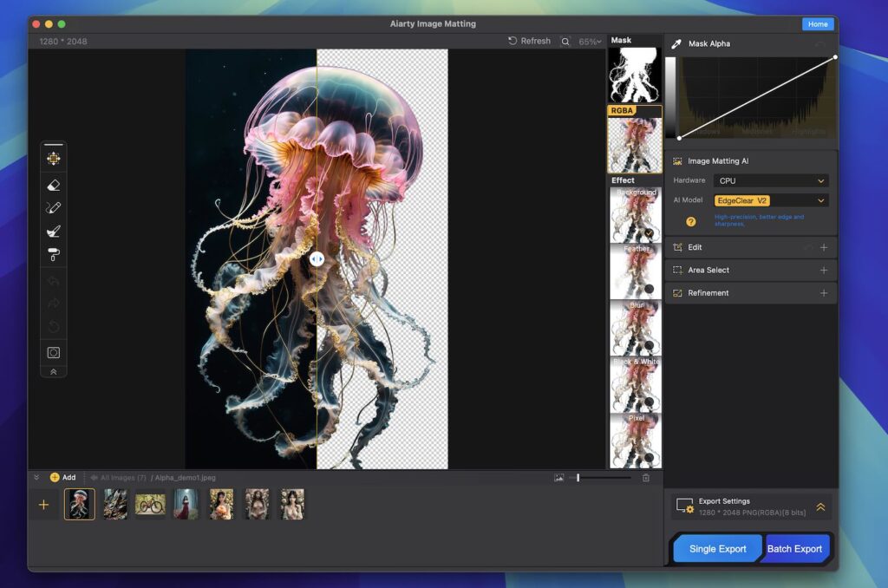The image size is (888, 588).
Task: Select the second abstract feathers thumbnail
Action: [115, 504]
